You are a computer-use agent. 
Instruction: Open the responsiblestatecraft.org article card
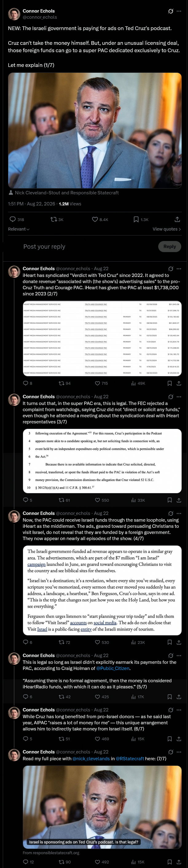coord(102,807)
